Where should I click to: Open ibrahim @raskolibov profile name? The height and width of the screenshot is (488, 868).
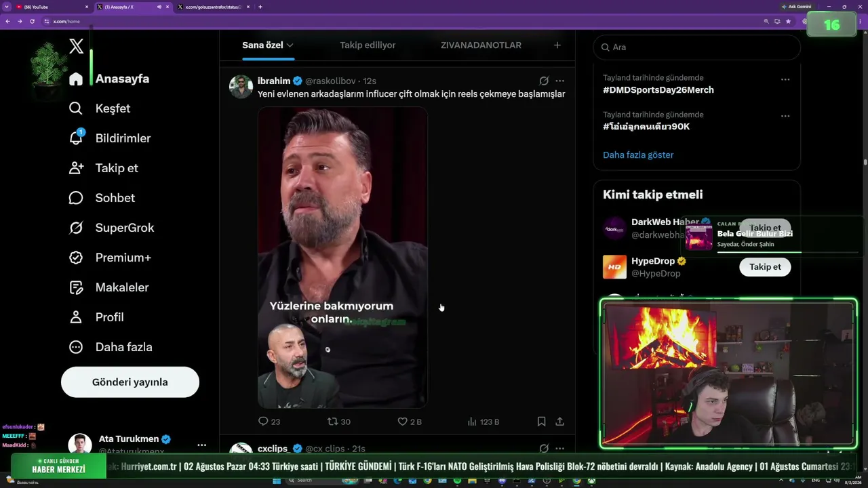pyautogui.click(x=274, y=81)
